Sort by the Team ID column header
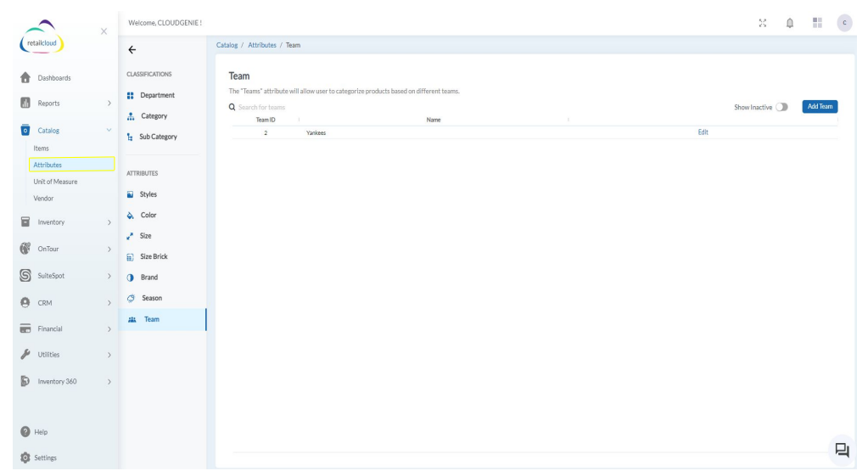Image resolution: width=868 pixels, height=471 pixels. [266, 120]
